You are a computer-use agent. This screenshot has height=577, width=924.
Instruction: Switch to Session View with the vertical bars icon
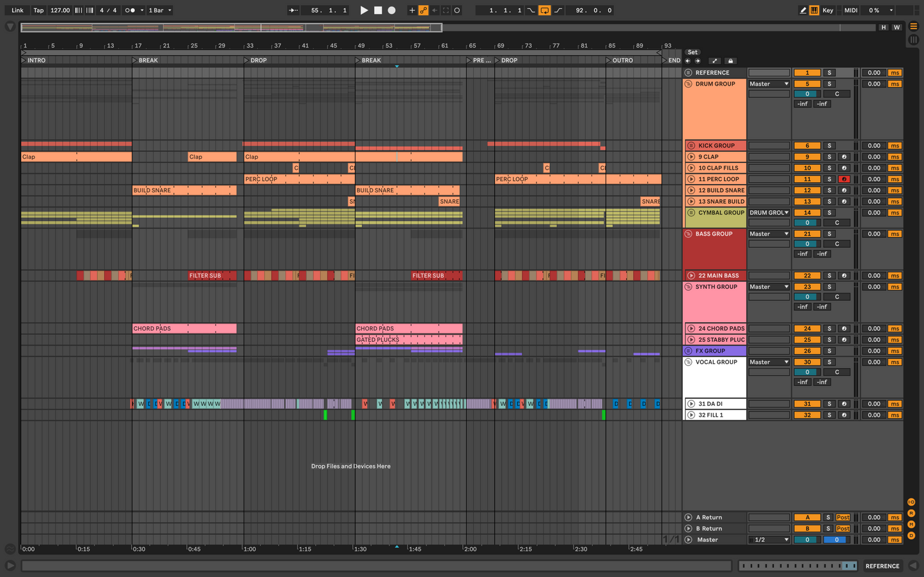913,40
